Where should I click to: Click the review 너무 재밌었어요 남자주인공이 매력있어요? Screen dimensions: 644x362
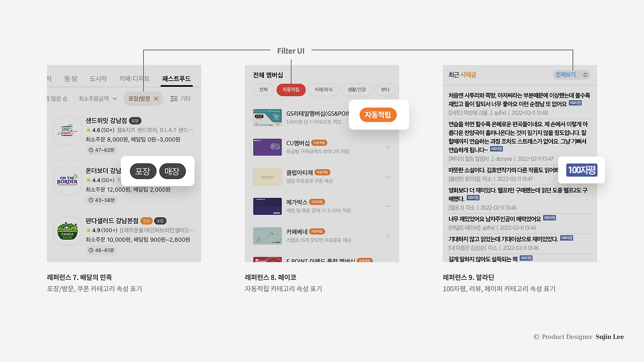(495, 219)
